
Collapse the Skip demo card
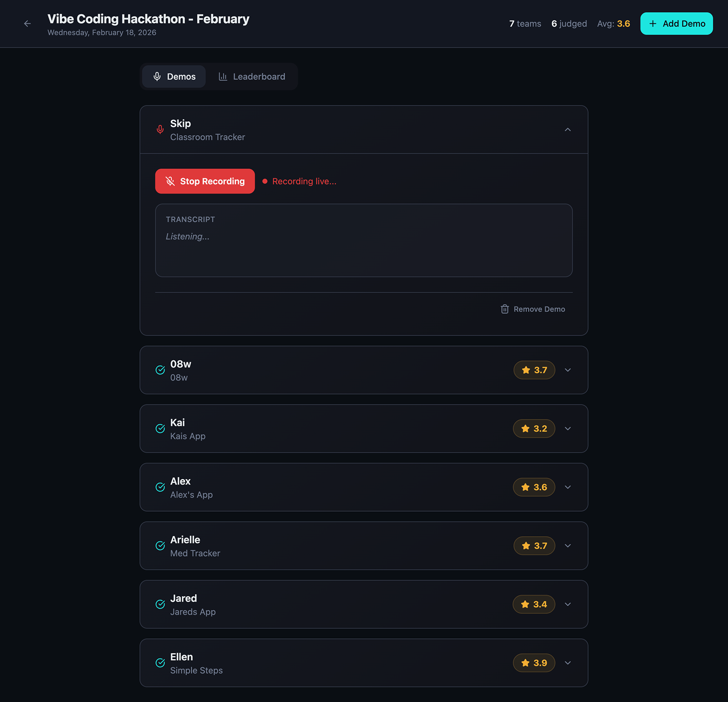pyautogui.click(x=567, y=129)
